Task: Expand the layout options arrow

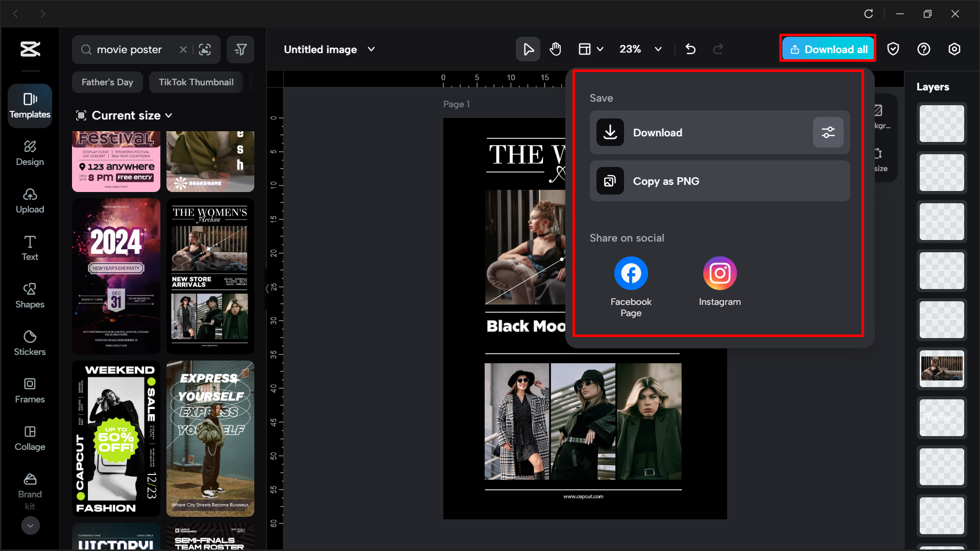Action: coord(600,50)
